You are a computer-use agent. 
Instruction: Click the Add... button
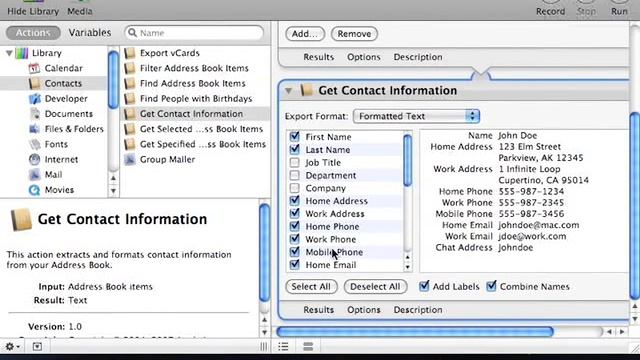pyautogui.click(x=305, y=34)
